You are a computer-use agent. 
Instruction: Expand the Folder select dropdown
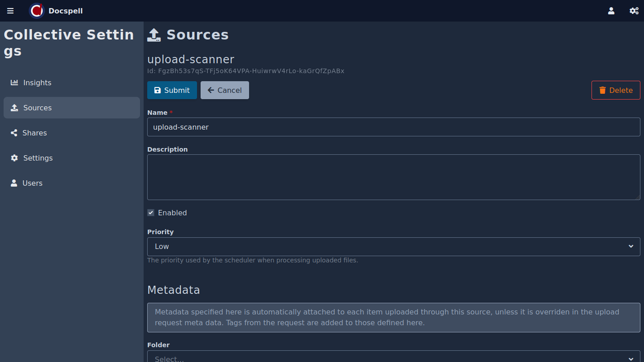pyautogui.click(x=393, y=357)
